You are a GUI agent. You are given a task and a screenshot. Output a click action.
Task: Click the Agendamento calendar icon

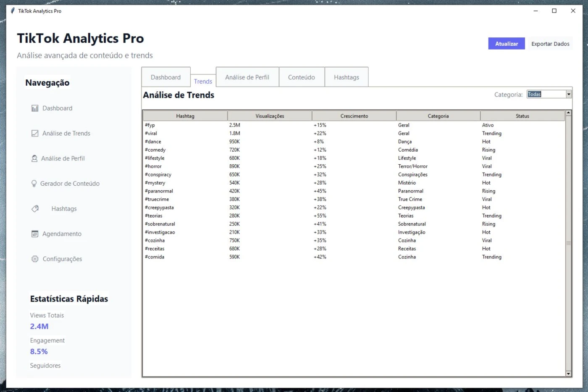point(35,234)
